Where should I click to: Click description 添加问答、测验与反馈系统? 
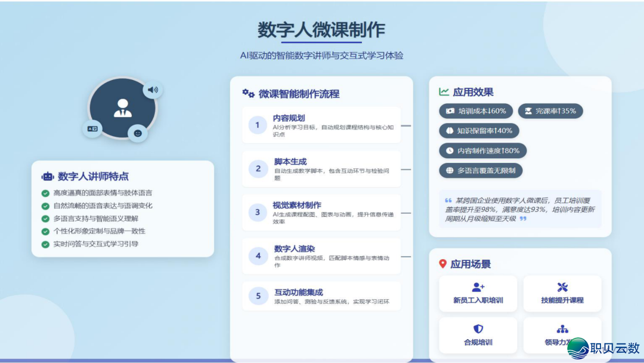tap(332, 302)
